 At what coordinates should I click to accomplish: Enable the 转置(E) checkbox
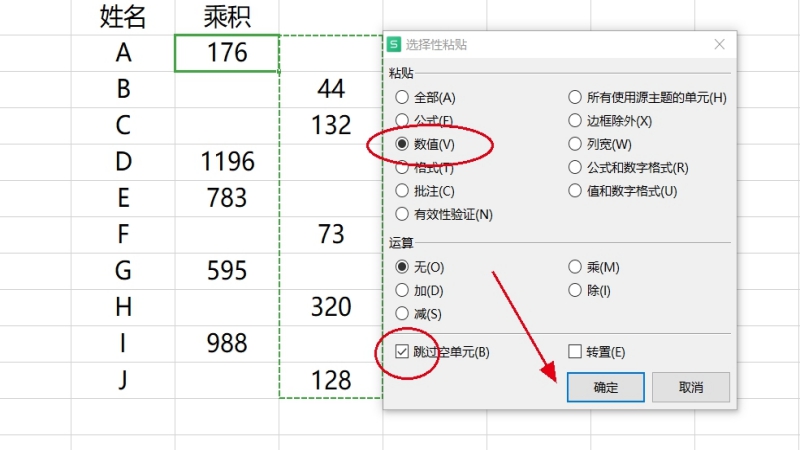pos(575,352)
